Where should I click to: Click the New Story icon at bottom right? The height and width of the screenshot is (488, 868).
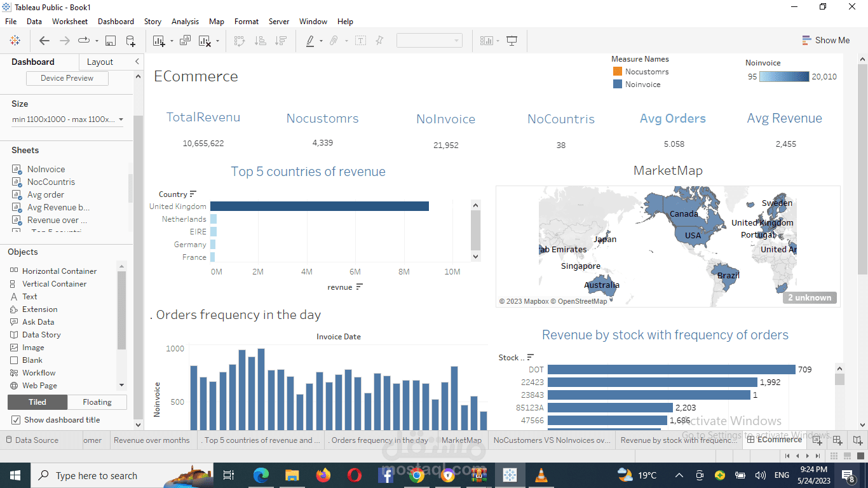[857, 440]
